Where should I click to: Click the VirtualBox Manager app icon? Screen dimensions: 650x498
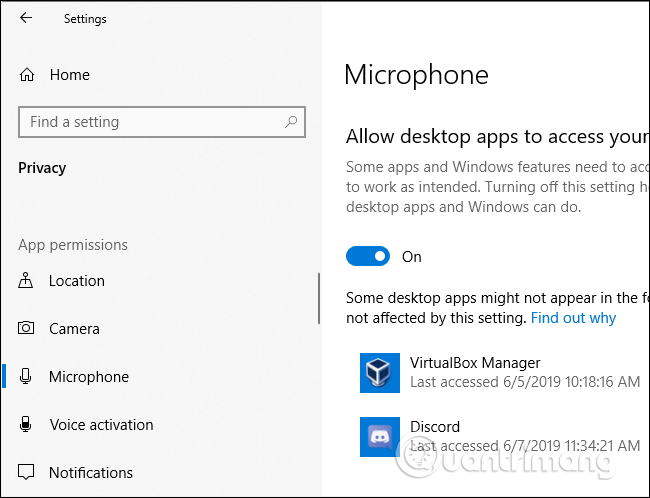(x=380, y=372)
